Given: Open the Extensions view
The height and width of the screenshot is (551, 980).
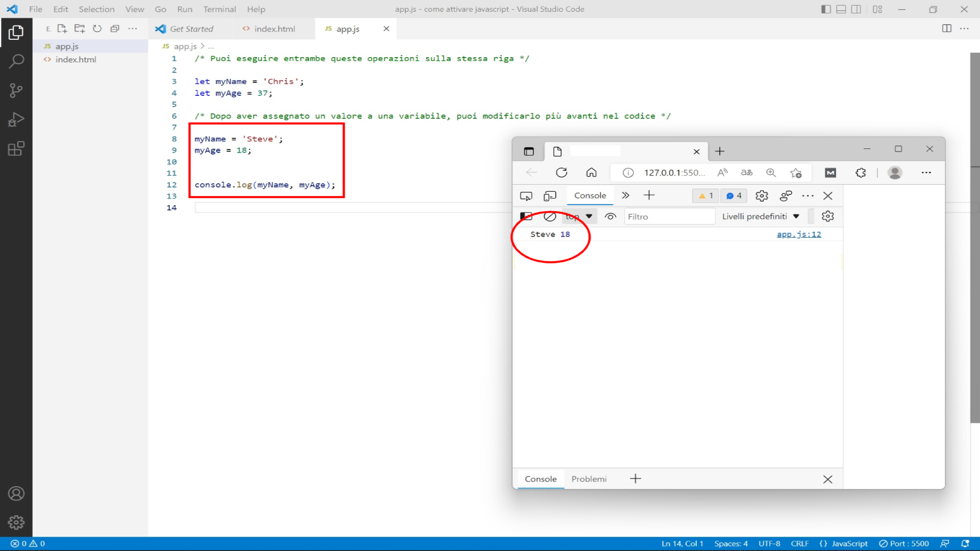Looking at the screenshot, I should pyautogui.click(x=17, y=148).
